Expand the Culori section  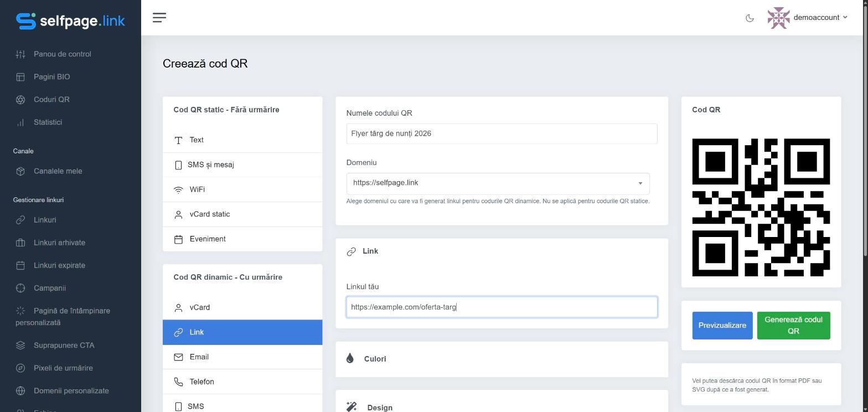[502, 359]
